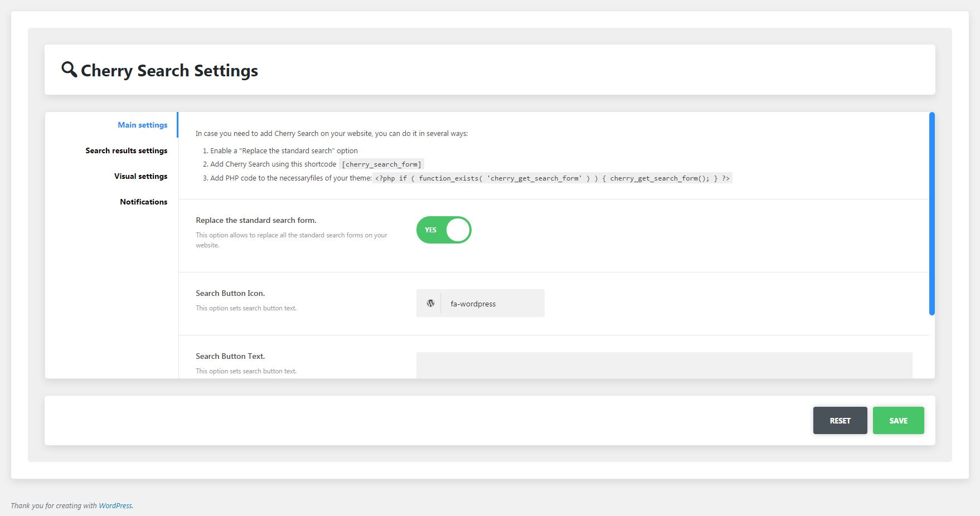Click the "Search Button Text" heading
This screenshot has width=980, height=516.
tap(230, 356)
